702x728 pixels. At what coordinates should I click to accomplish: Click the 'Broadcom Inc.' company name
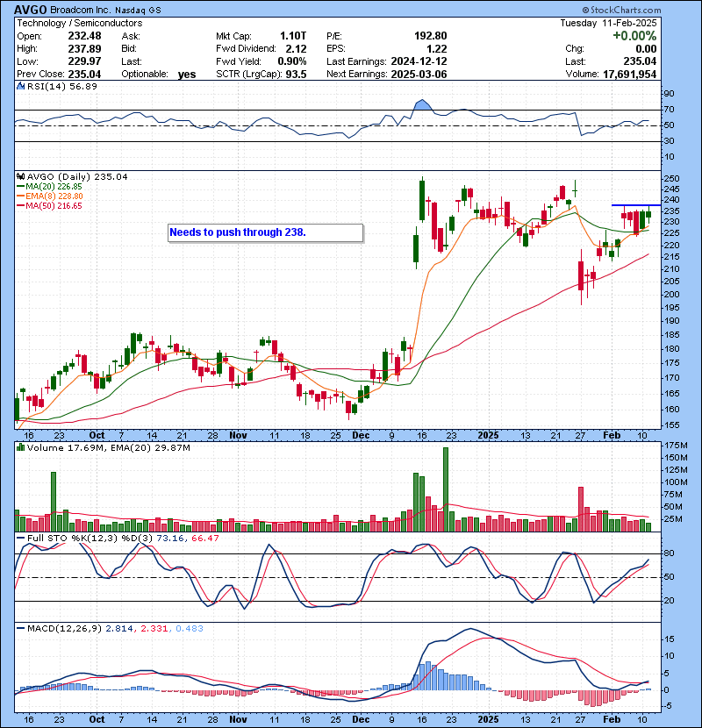[x=81, y=11]
